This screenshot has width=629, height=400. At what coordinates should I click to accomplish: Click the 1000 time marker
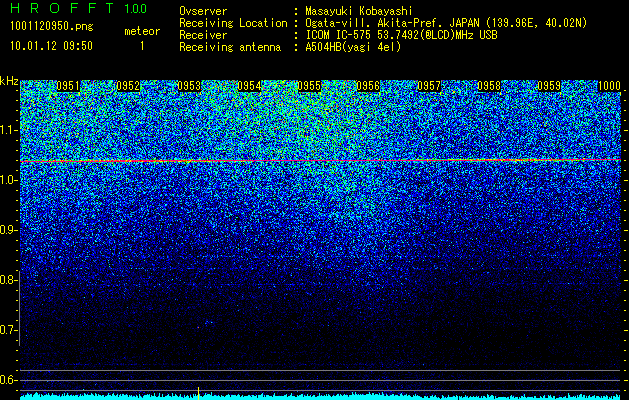tap(609, 86)
